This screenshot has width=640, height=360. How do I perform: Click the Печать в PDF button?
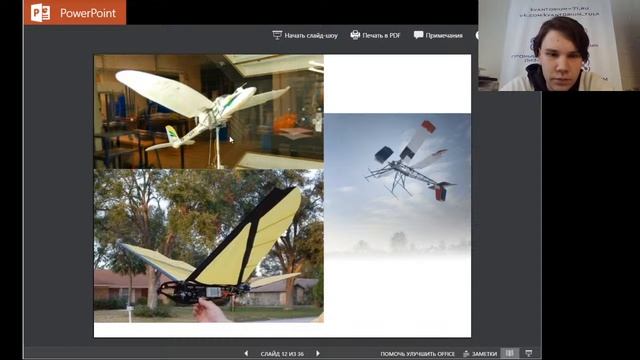(375, 36)
